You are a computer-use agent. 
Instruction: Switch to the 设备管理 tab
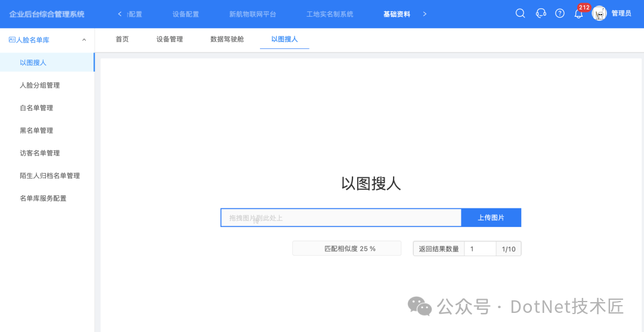click(169, 39)
